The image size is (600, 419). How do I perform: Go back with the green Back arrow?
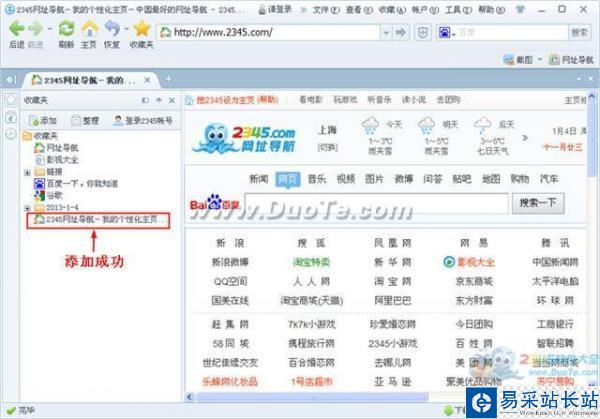coord(17,29)
